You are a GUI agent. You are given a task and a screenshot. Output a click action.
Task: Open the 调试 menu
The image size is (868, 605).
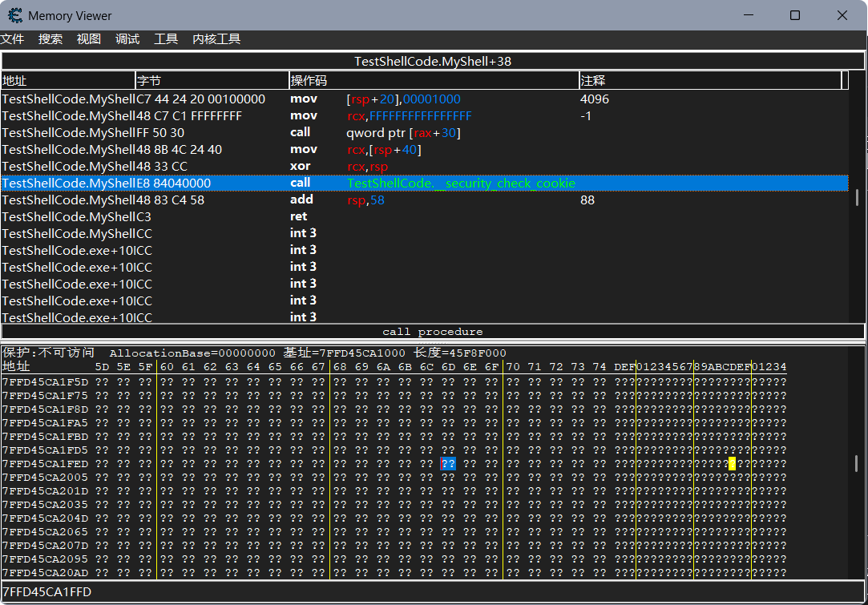pos(127,39)
